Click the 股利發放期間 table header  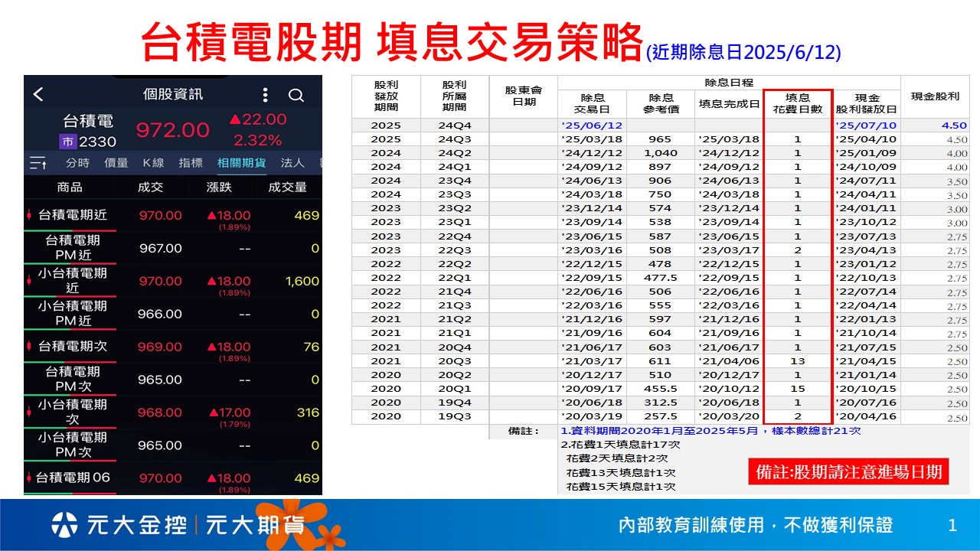(386, 97)
